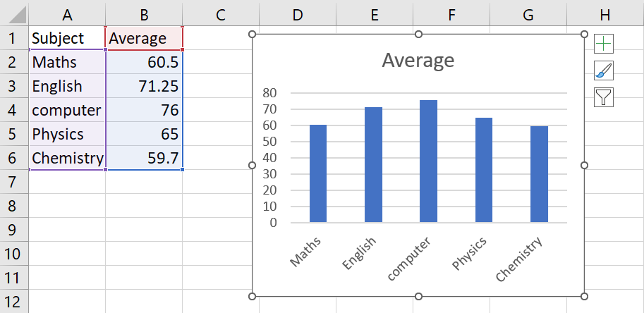
Task: Select the Chemistry bar in chart
Action: pyautogui.click(x=538, y=175)
